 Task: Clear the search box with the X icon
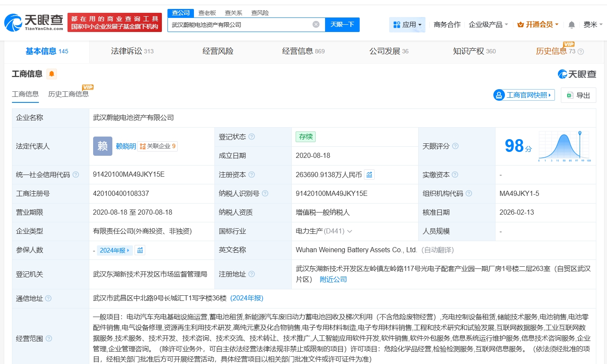(316, 24)
